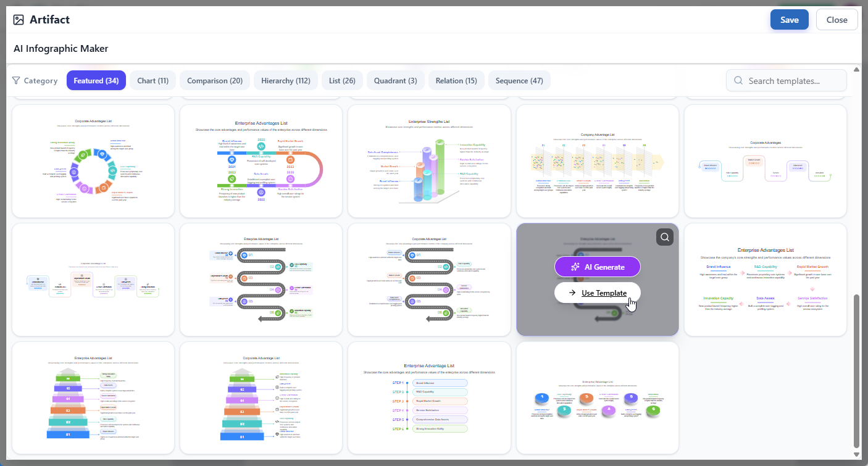The height and width of the screenshot is (466, 868).
Task: Click the scrollbar up arrow
Action: 856,69
